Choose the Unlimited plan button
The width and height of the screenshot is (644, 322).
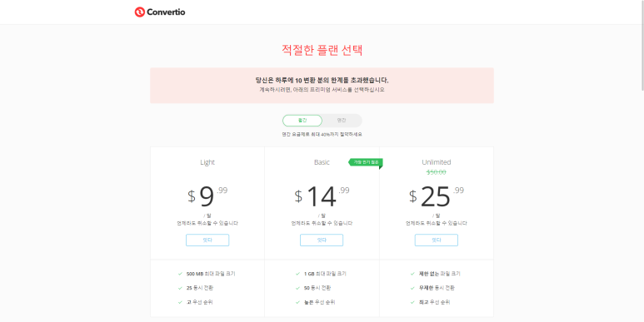tap(437, 240)
